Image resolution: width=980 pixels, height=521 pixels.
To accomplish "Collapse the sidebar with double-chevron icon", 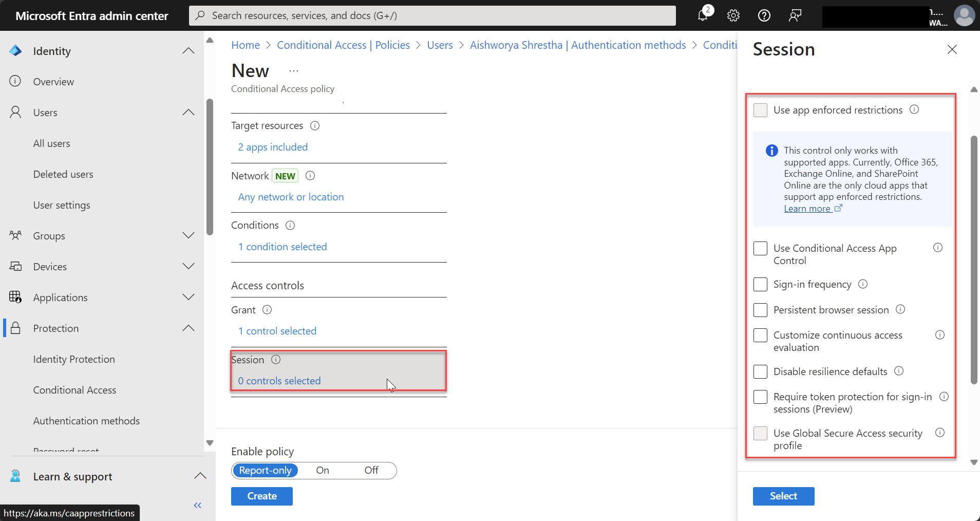I will pyautogui.click(x=198, y=506).
